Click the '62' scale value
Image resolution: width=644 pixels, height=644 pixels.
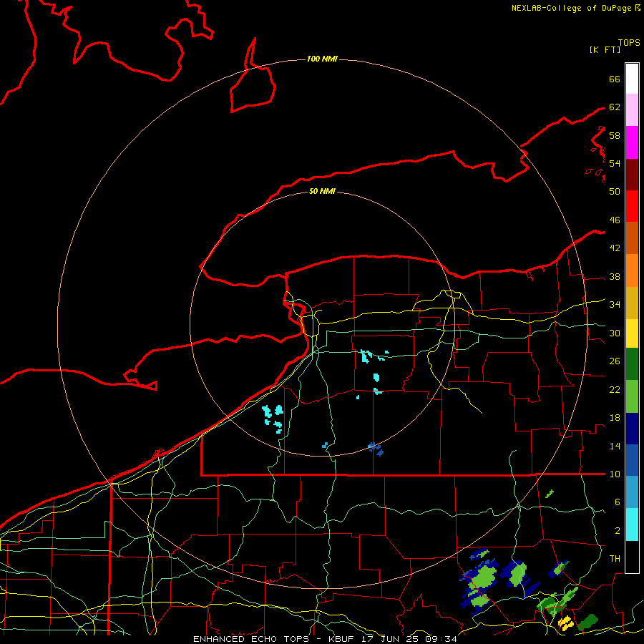[x=615, y=107]
